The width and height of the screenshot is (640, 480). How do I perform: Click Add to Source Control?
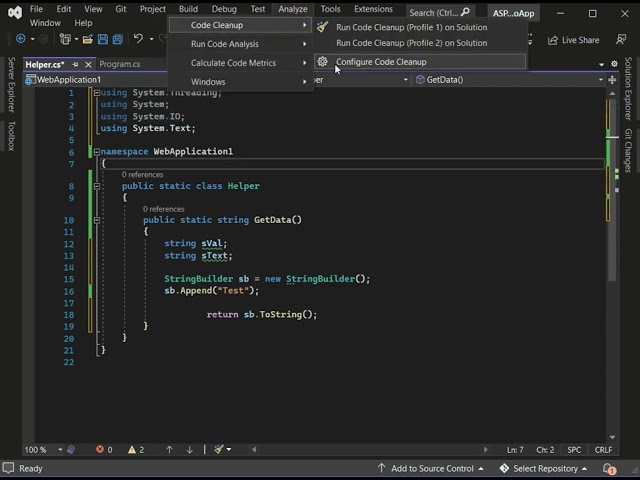pos(431,469)
